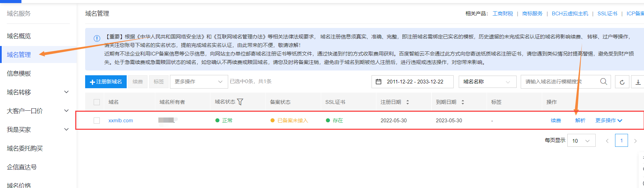The height and width of the screenshot is (188, 644).
Task: Tick the checkbox for xxmlb.com row
Action: point(97,121)
